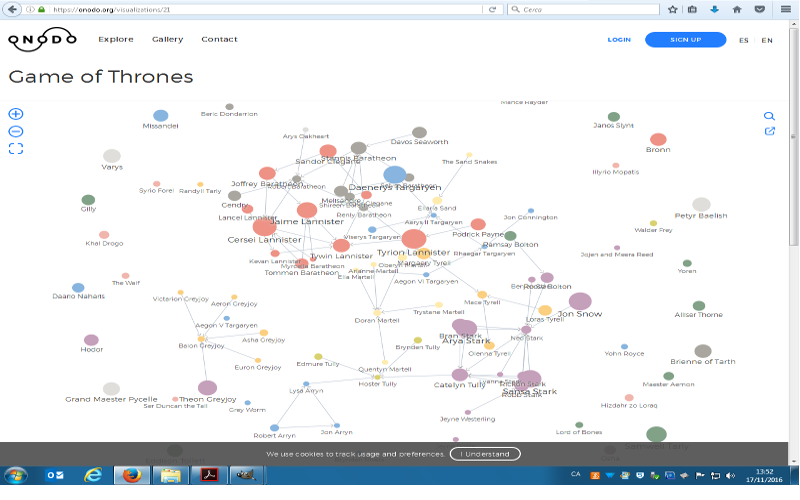Switch site language to EN
This screenshot has height=500, width=800.
click(x=767, y=40)
